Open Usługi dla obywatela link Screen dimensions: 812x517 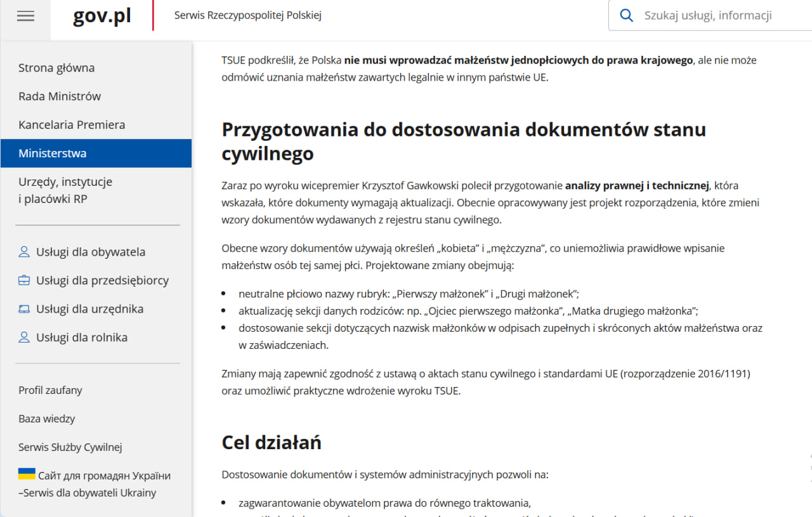pyautogui.click(x=91, y=252)
